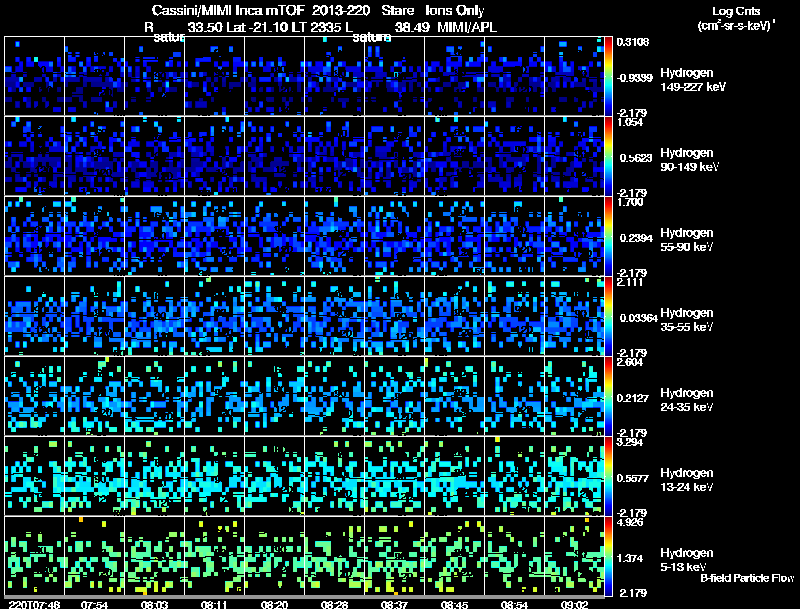Screen dimensions: 800x609
Task: Click the 'MIMI/APL' label in the header
Action: click(467, 27)
